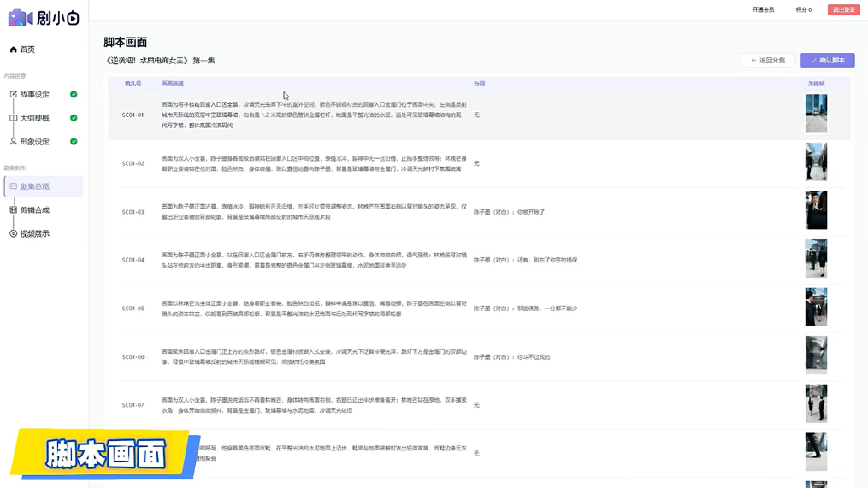Screen dimensions: 868x488
Task: Click green checkmark beside 大纲梗概
Action: (x=74, y=118)
